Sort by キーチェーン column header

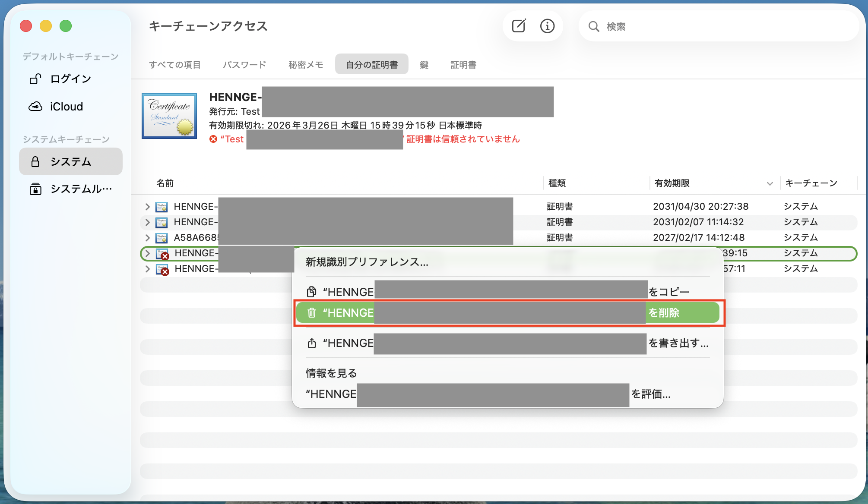(x=811, y=183)
